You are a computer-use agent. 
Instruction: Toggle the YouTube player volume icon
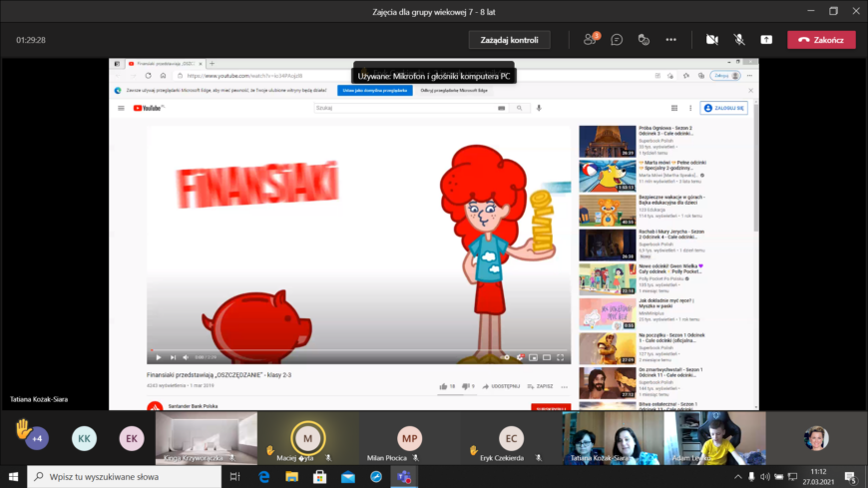coord(186,357)
